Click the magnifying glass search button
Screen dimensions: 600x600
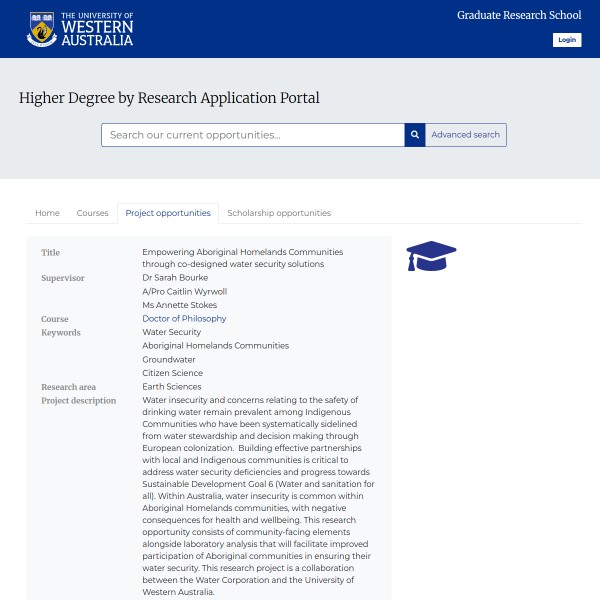pos(414,135)
